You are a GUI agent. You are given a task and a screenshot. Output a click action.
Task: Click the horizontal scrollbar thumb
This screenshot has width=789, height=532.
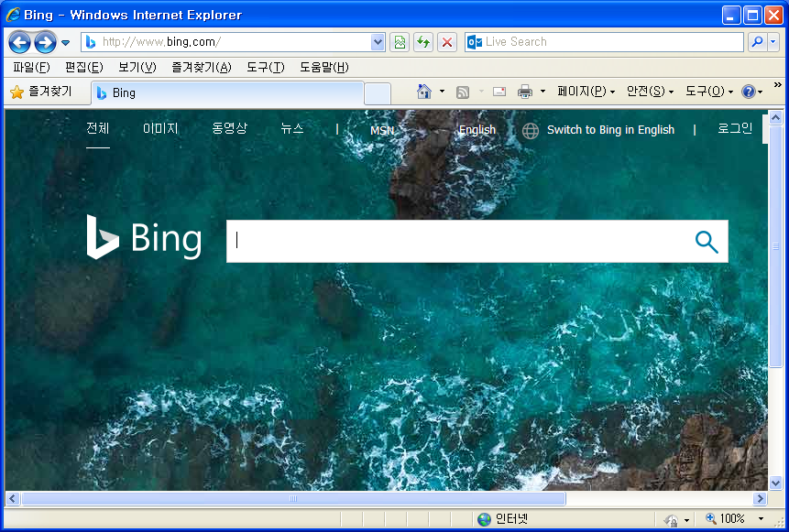pyautogui.click(x=293, y=499)
